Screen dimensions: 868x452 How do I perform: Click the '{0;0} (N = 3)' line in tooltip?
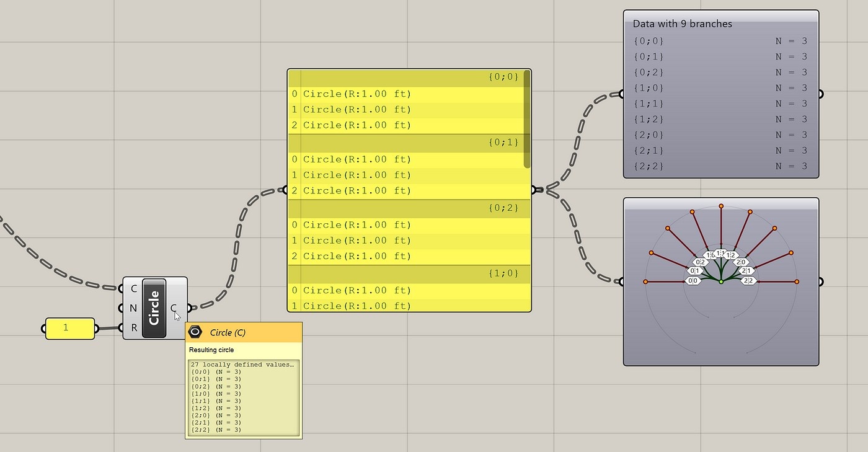pyautogui.click(x=216, y=371)
